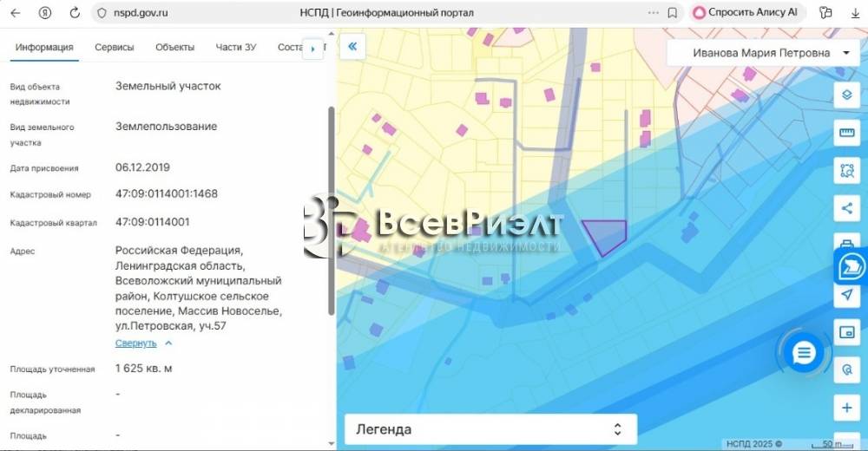Open the map layers panel
Image resolution: width=868 pixels, height=451 pixels.
847,95
